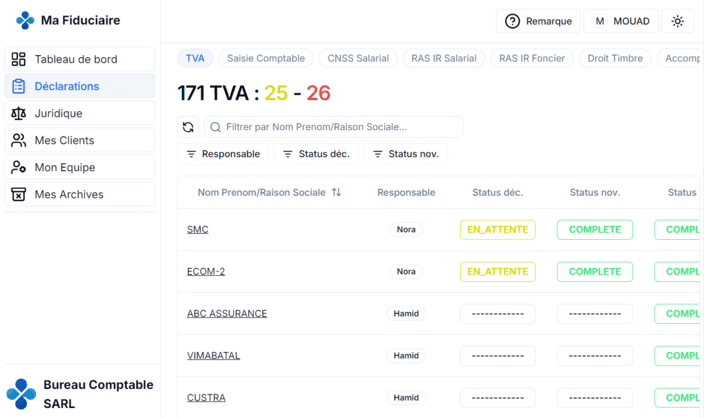Open the ECOM-2 client link
Screen dimensions: 704x418
[x=206, y=272]
